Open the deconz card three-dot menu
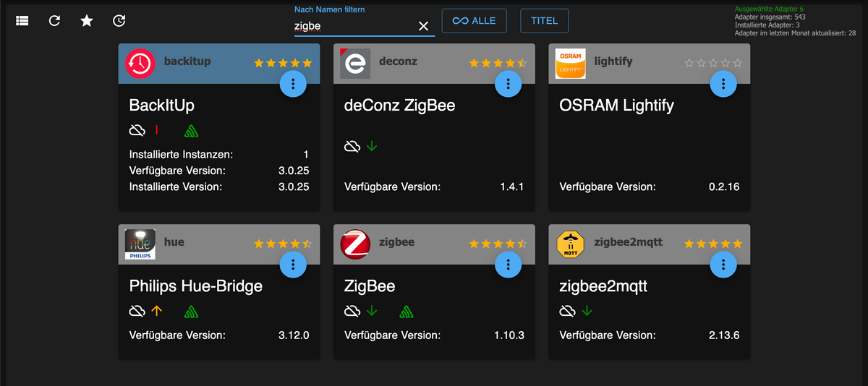 pyautogui.click(x=509, y=84)
